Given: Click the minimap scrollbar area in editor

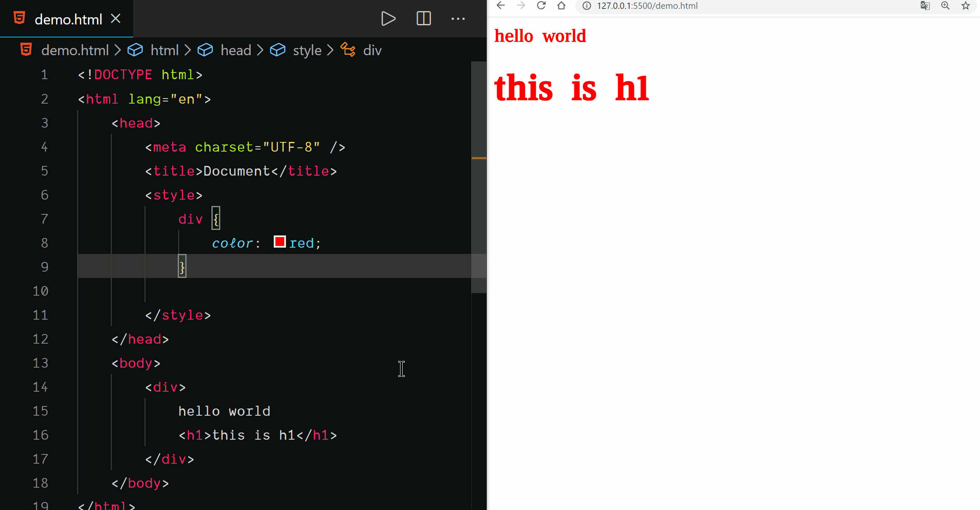Looking at the screenshot, I should (478, 177).
